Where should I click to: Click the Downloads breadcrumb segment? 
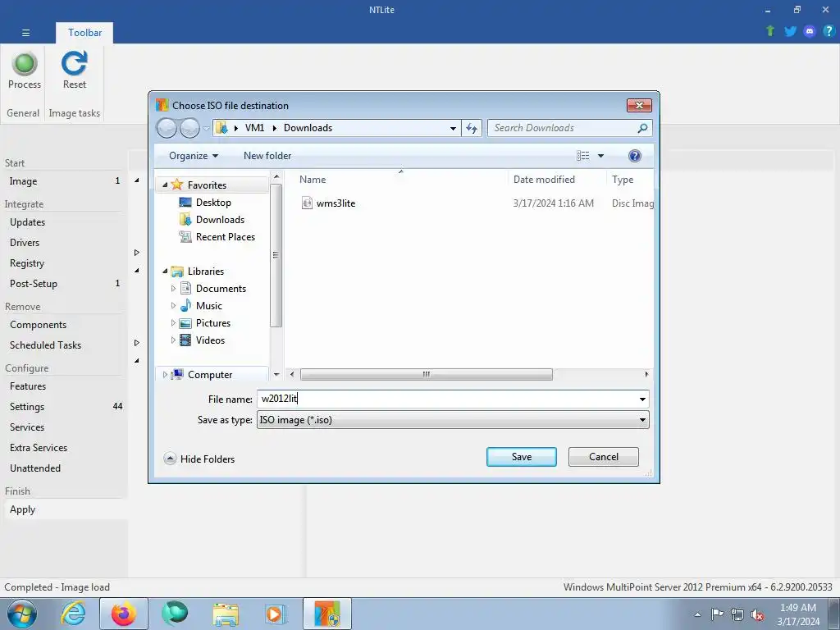pyautogui.click(x=308, y=128)
